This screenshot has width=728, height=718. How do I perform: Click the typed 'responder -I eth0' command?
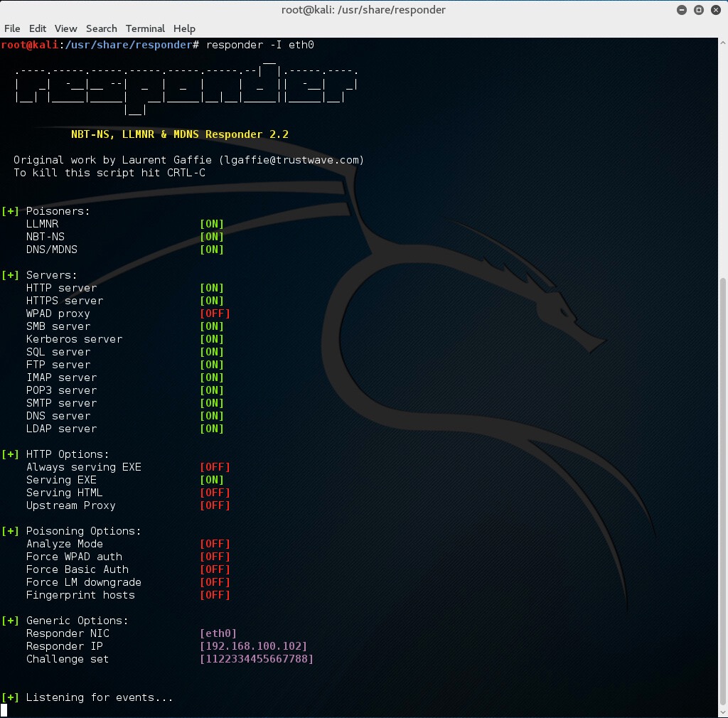click(260, 45)
